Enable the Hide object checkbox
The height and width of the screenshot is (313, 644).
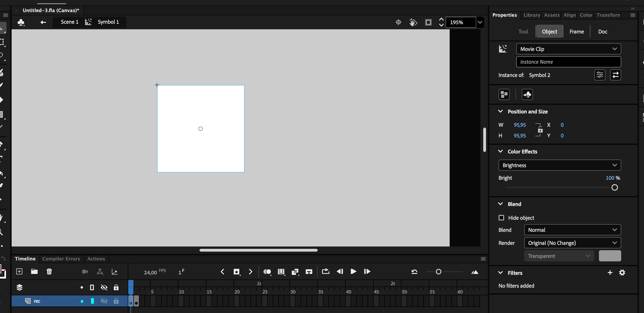click(x=501, y=218)
